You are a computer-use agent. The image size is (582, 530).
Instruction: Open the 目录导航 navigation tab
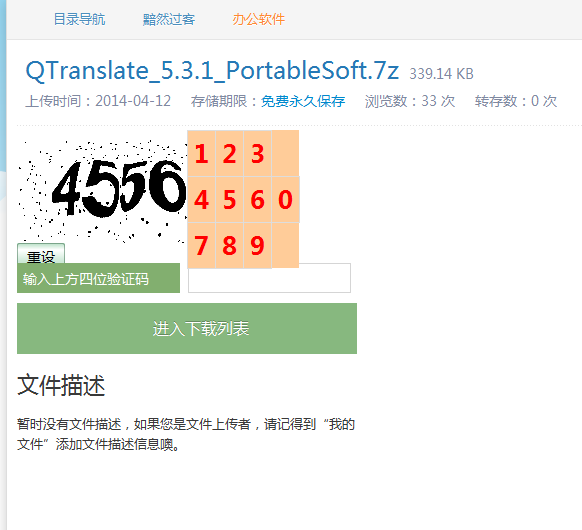coord(79,19)
